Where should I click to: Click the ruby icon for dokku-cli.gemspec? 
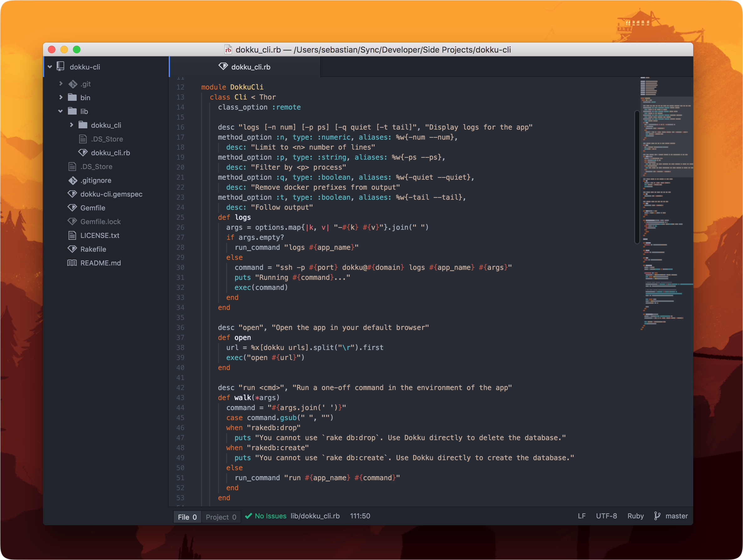72,194
